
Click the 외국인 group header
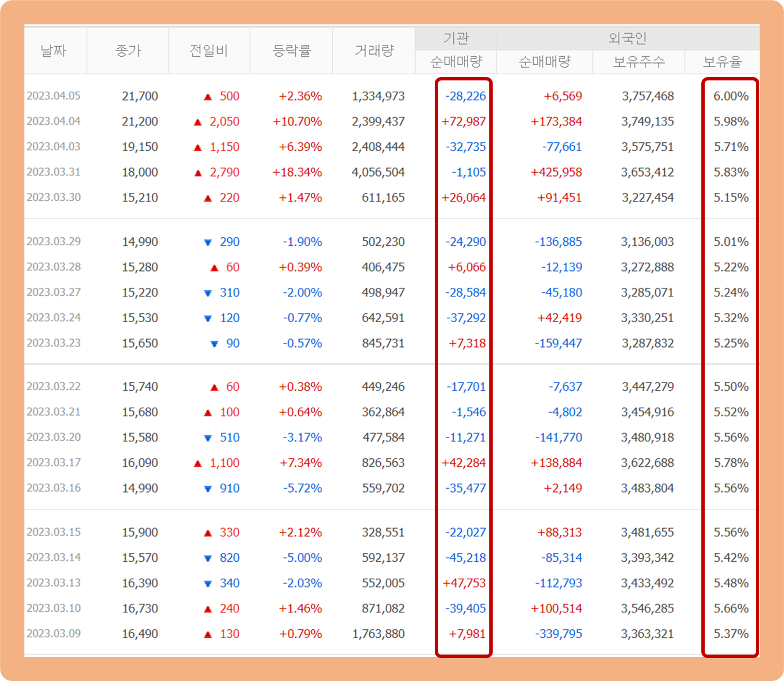point(628,38)
